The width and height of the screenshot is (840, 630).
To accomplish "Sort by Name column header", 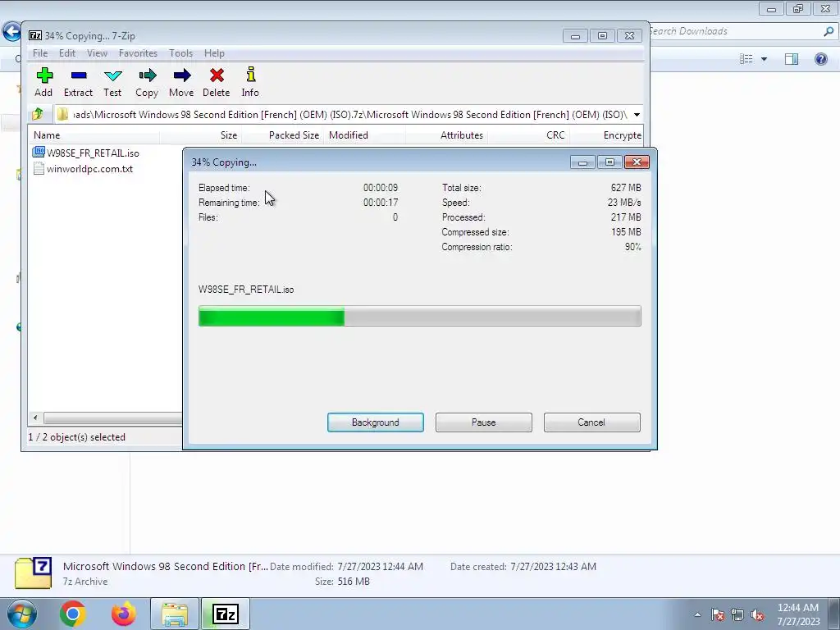I will click(94, 135).
